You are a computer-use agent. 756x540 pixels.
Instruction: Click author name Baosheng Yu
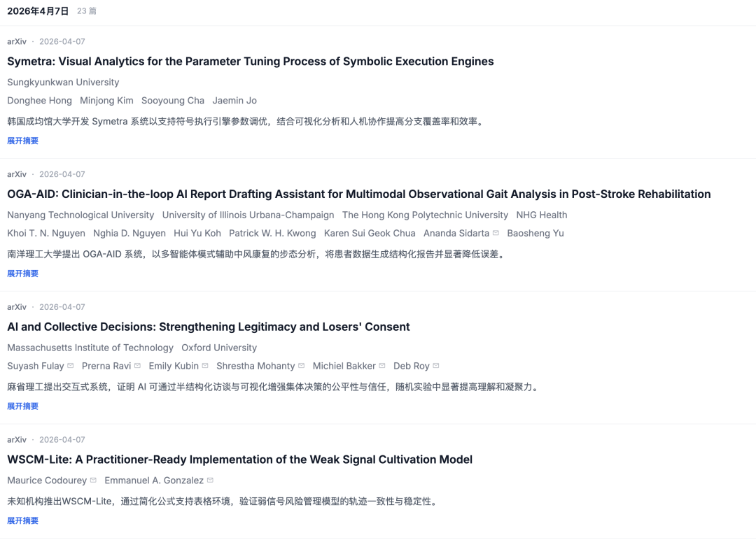535,234
